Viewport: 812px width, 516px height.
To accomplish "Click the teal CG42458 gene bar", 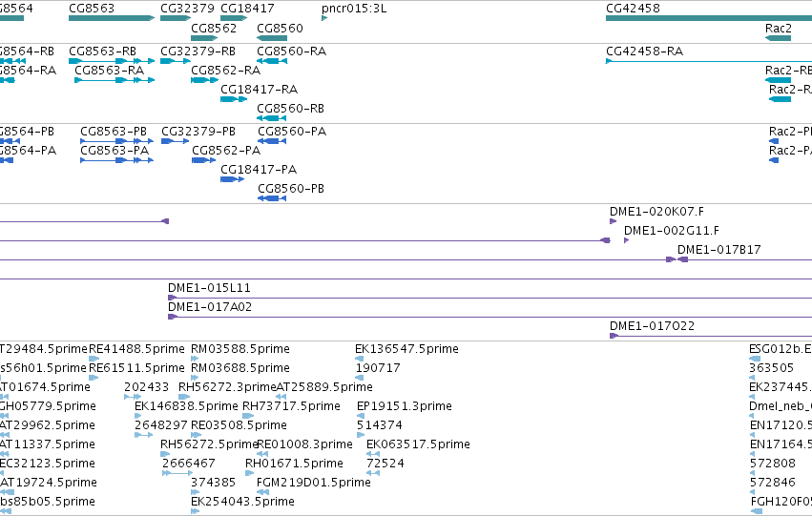I will (708, 18).
